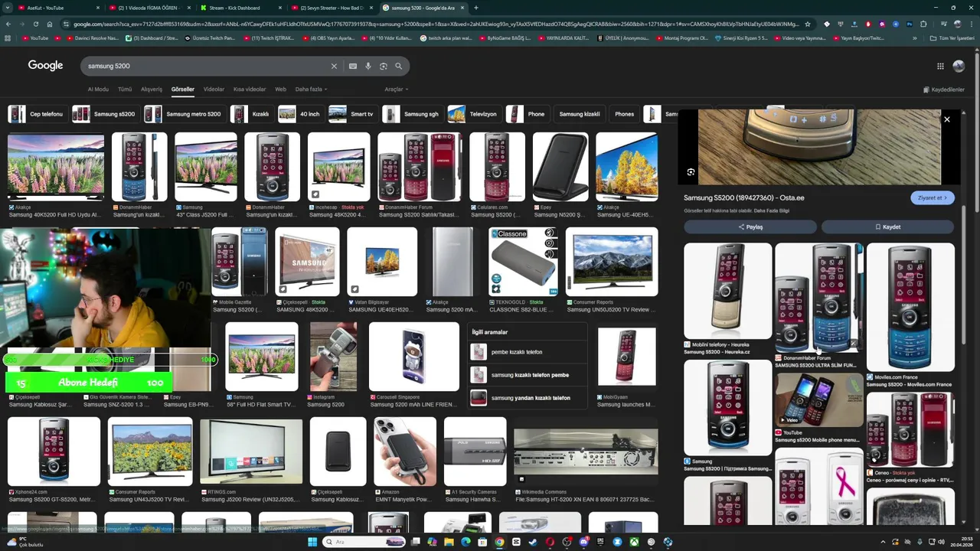This screenshot has width=980, height=551.
Task: Click the Paylaş share button
Action: pos(750,227)
